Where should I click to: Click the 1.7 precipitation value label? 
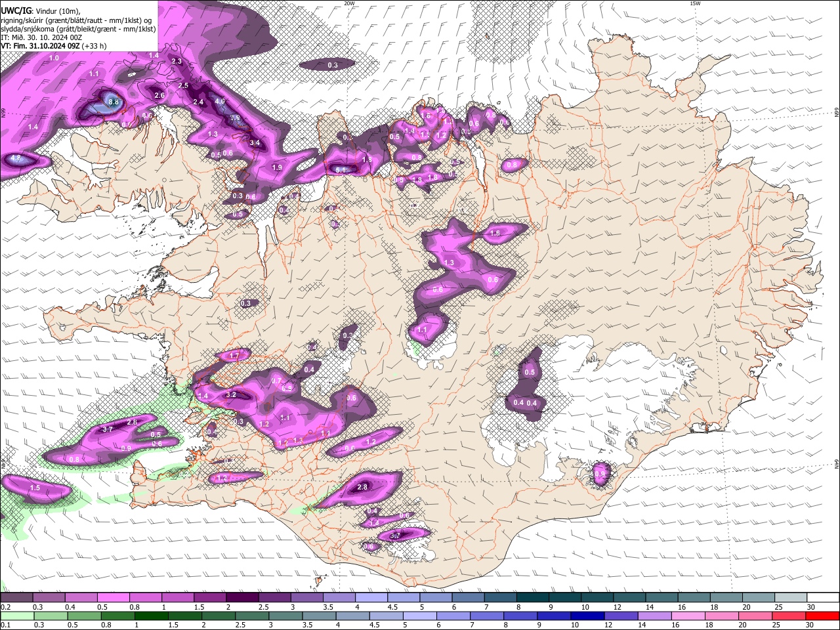click(234, 355)
